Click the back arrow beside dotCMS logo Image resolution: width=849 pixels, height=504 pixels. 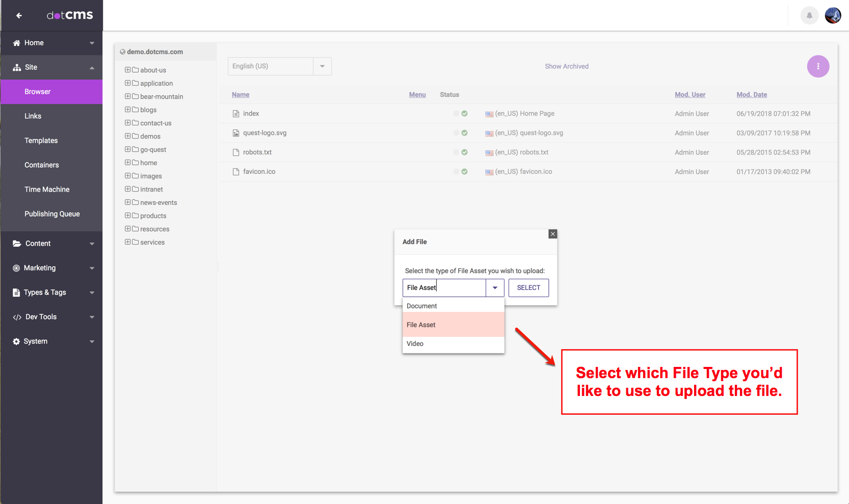click(19, 15)
